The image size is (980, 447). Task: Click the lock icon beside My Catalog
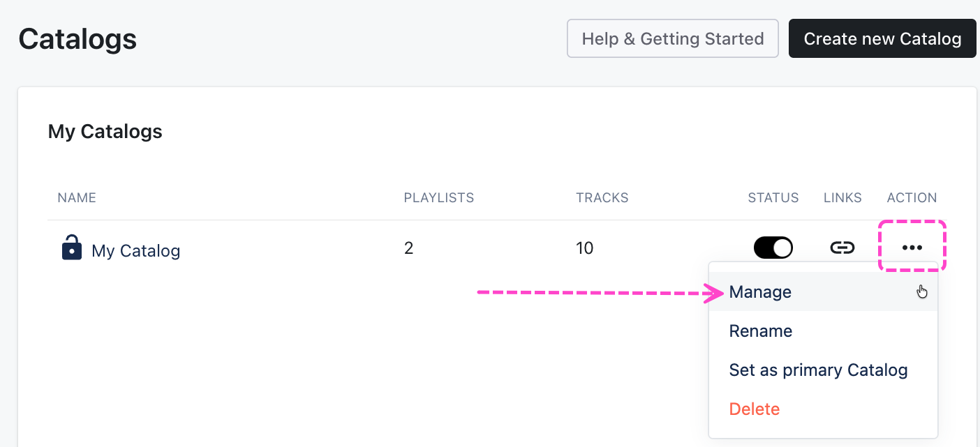72,248
